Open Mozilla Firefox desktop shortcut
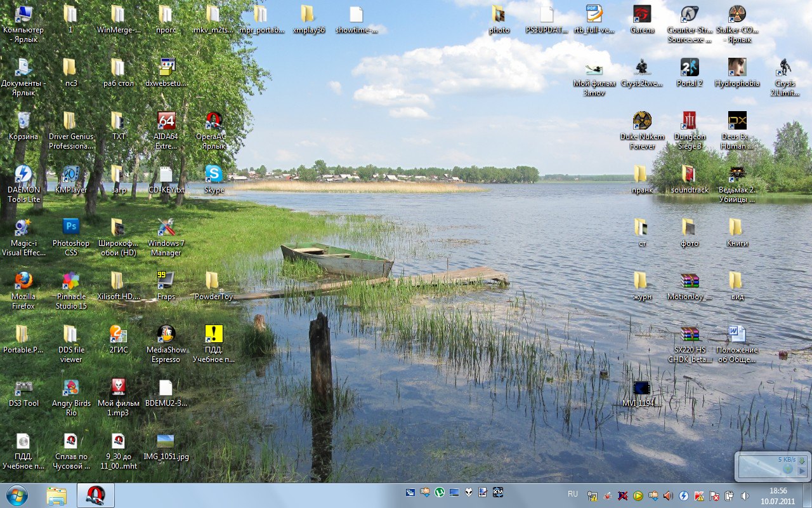This screenshot has width=812, height=508. pyautogui.click(x=23, y=291)
